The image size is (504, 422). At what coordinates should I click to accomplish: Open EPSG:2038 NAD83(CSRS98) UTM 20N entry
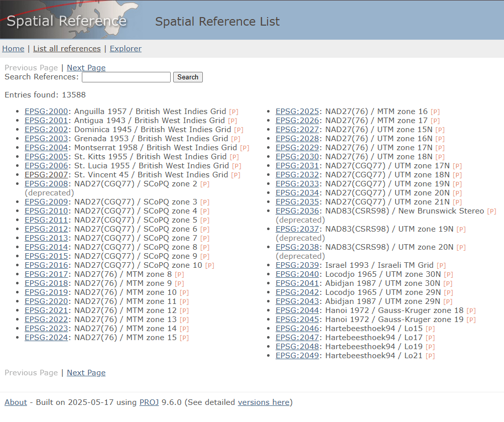[297, 247]
